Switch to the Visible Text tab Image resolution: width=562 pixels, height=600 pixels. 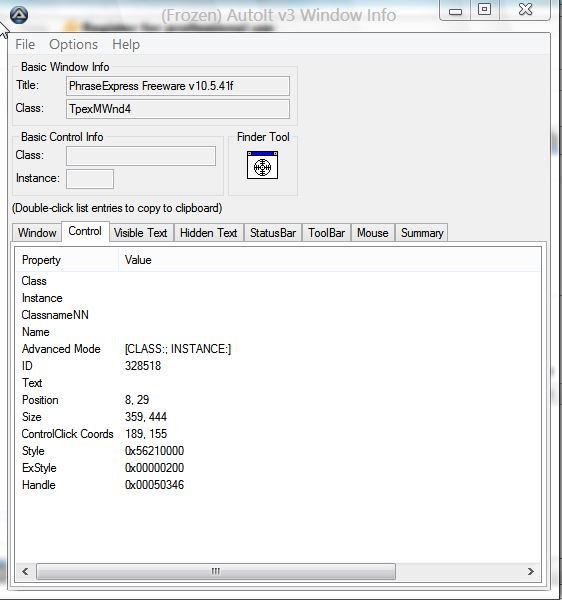(140, 233)
